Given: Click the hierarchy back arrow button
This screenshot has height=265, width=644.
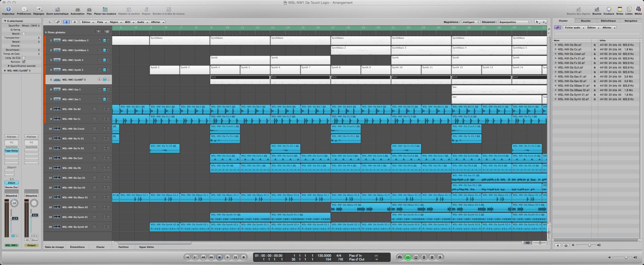Looking at the screenshot, I should [50, 22].
